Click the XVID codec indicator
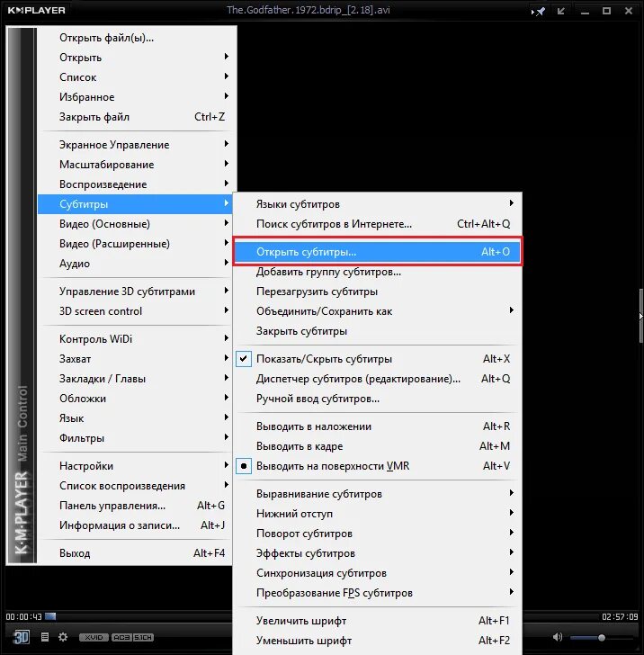This screenshot has height=655, width=644. coord(94,637)
